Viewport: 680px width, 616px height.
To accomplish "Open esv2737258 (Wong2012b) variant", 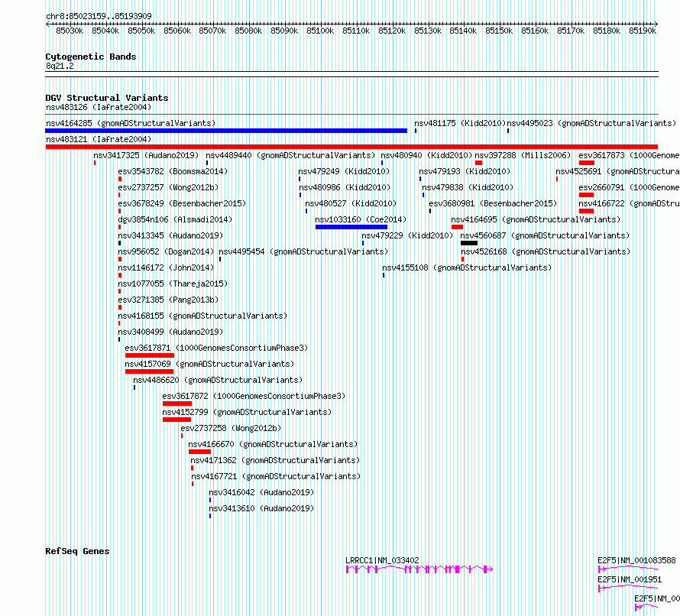I will point(231,428).
